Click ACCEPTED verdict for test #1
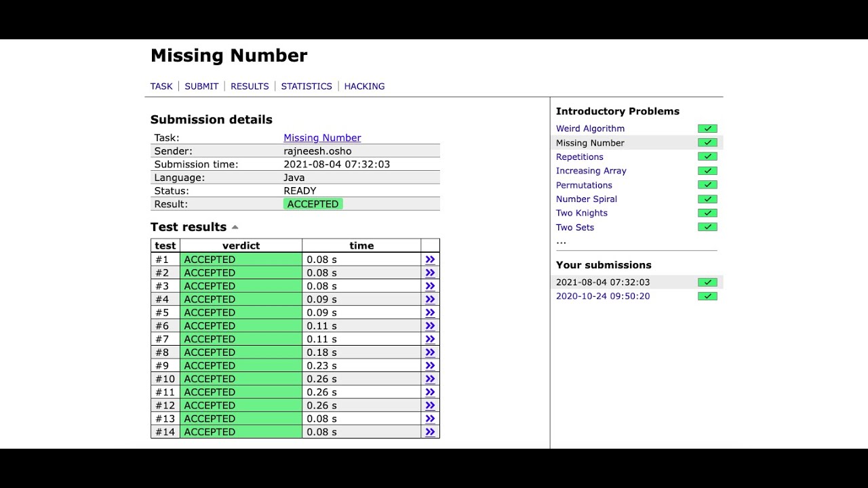868x488 pixels. pos(241,260)
